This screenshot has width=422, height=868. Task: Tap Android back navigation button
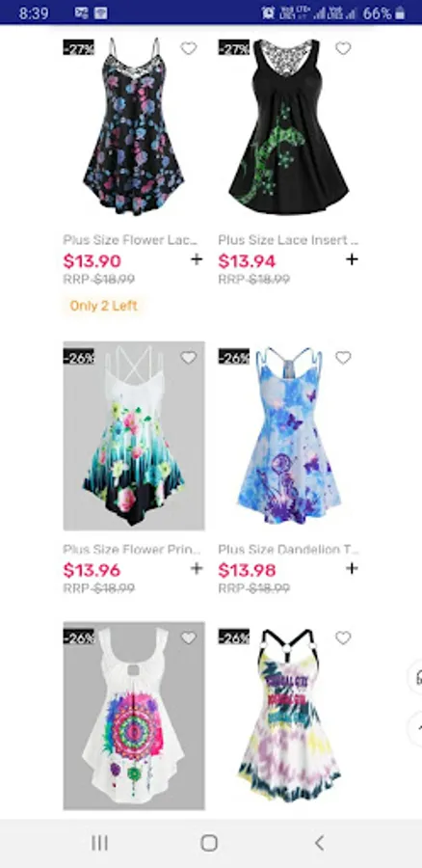point(319,843)
